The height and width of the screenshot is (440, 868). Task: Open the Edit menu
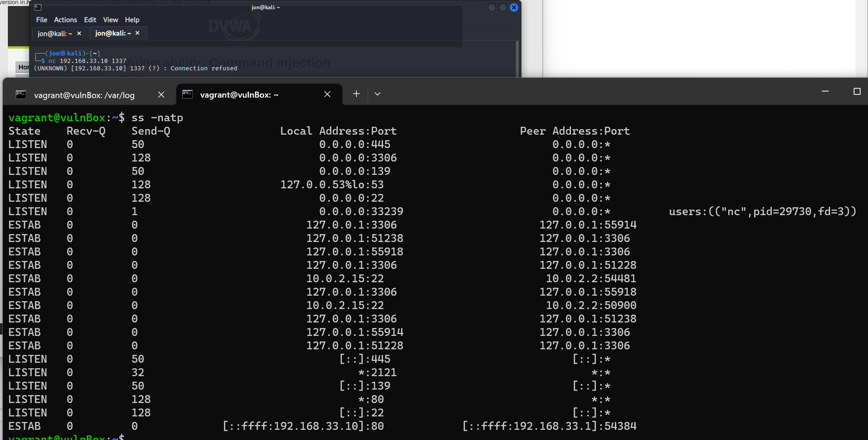90,19
